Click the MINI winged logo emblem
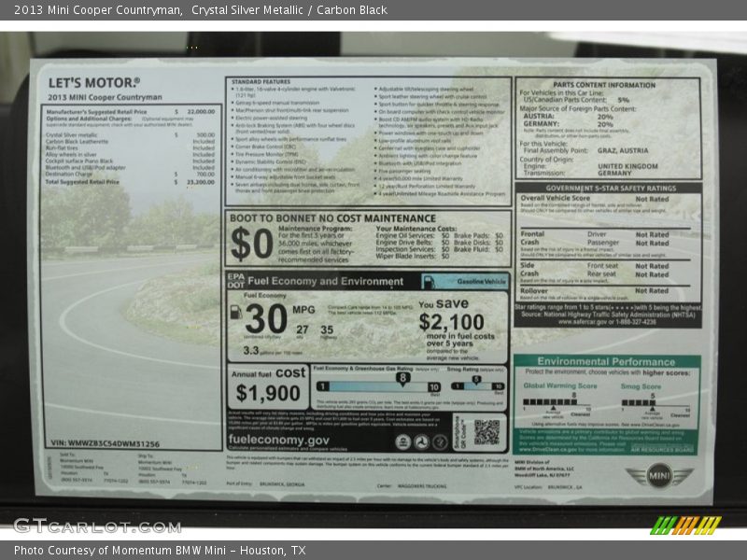The height and width of the screenshot is (560, 747). [661, 475]
